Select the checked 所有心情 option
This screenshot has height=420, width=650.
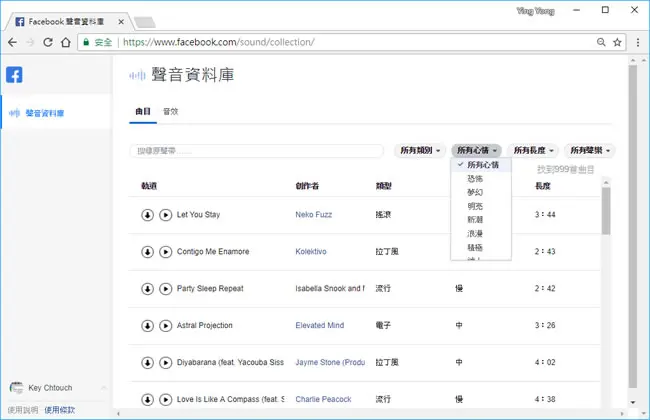(x=481, y=165)
